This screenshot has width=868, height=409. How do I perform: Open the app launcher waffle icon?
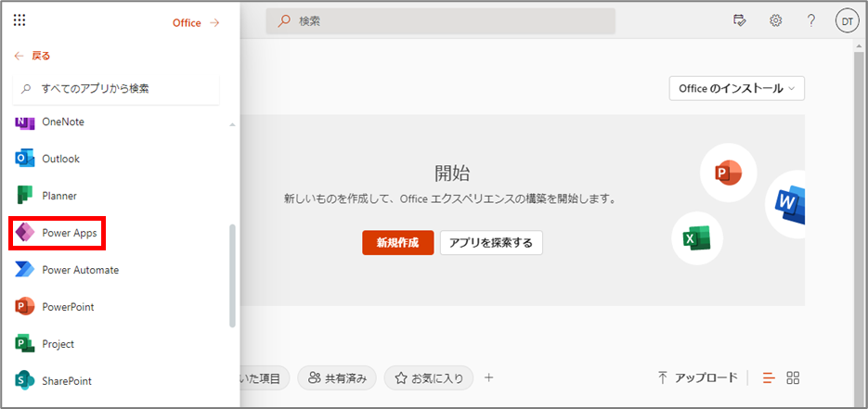click(19, 20)
